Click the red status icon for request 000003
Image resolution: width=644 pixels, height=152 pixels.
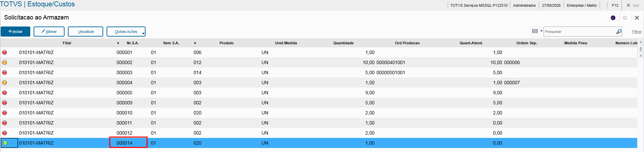click(5, 72)
